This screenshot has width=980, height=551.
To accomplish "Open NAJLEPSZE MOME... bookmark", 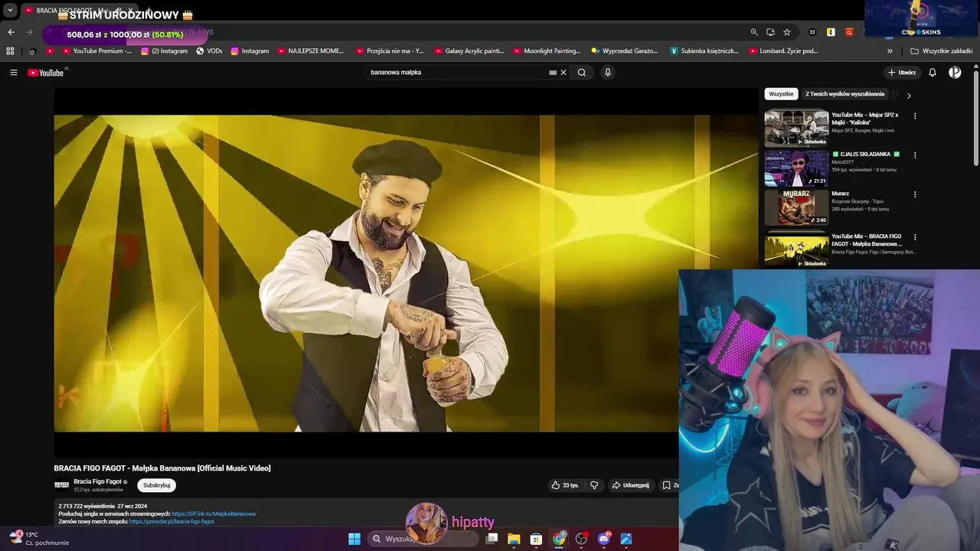I will point(310,51).
